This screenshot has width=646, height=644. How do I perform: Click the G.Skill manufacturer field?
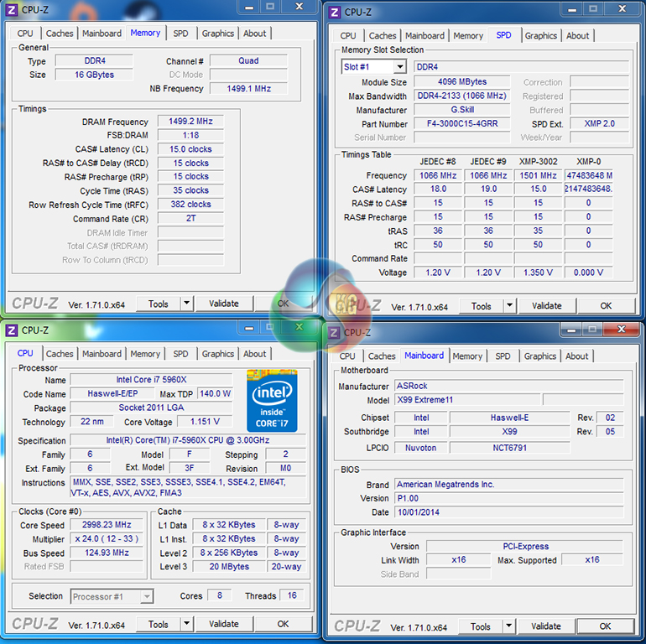click(x=461, y=110)
